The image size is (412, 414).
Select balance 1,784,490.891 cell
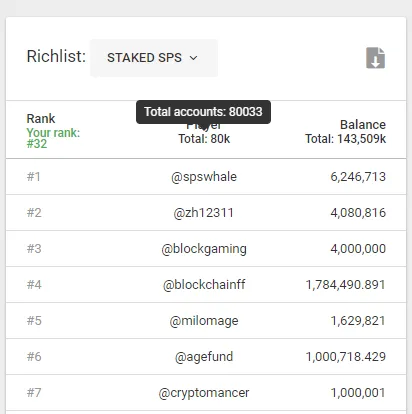pyautogui.click(x=346, y=285)
